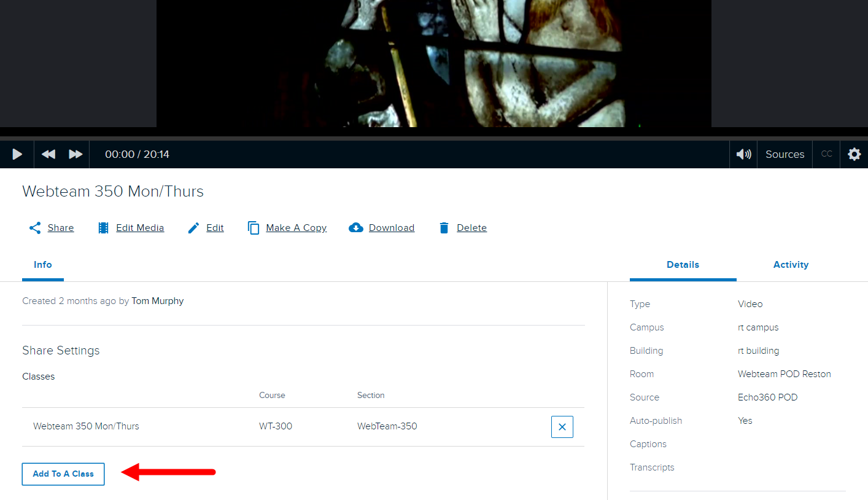868x500 pixels.
Task: Remove Webteam 350 Mon/Thurs class with X
Action: [x=562, y=427]
